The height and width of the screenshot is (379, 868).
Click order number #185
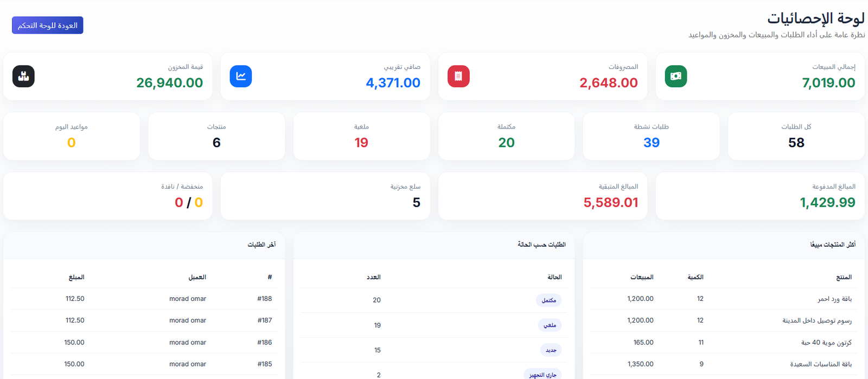tap(265, 364)
